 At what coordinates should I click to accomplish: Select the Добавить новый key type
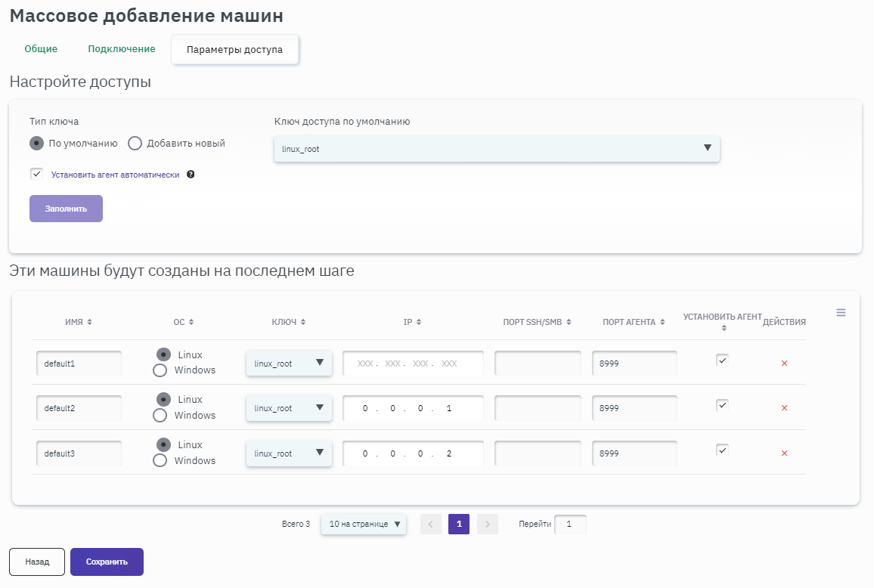135,144
